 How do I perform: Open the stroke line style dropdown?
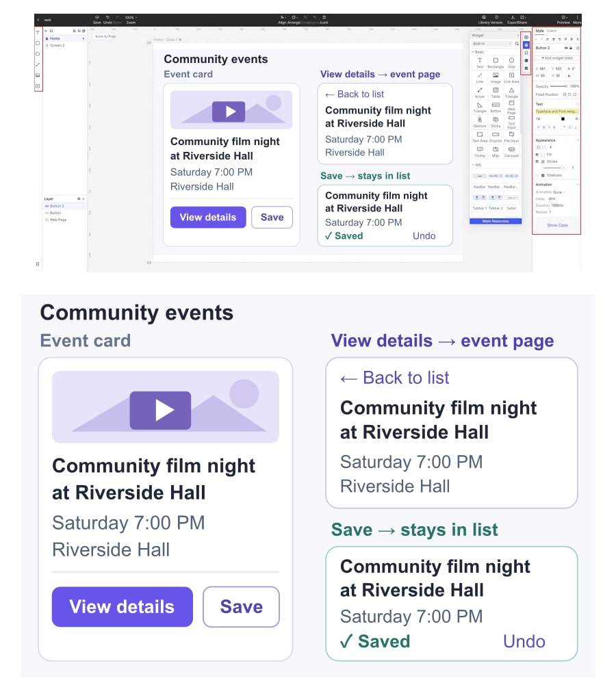(554, 168)
